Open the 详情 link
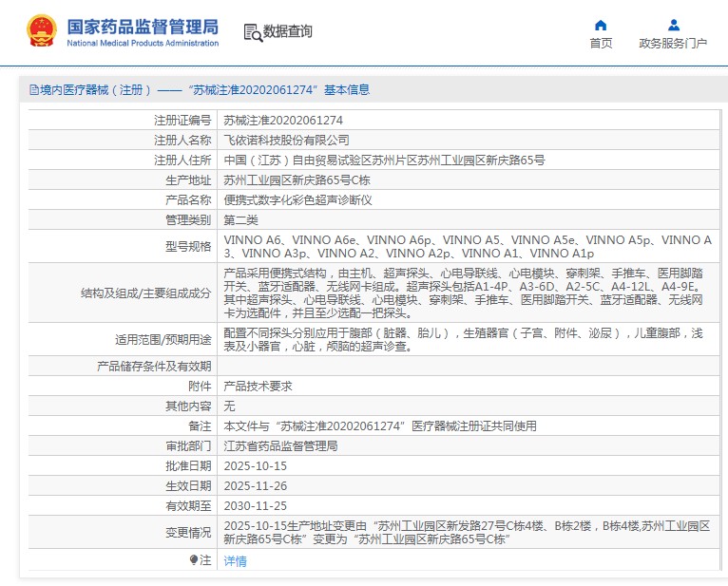This screenshot has height=586, width=728. point(235,561)
